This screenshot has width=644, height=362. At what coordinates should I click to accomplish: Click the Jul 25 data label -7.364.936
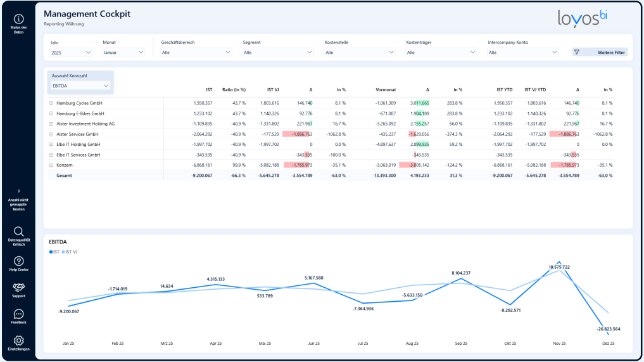[363, 309]
